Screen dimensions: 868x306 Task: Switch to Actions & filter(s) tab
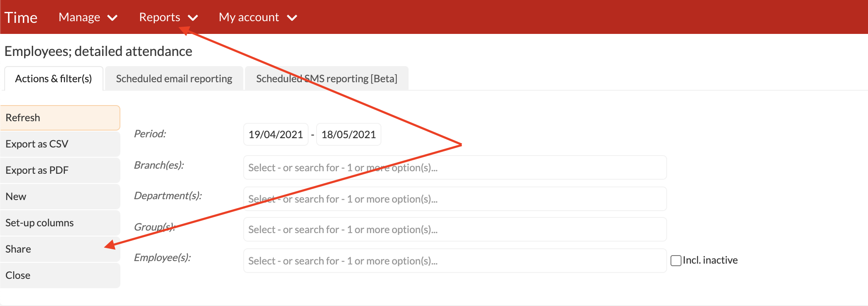(x=53, y=78)
